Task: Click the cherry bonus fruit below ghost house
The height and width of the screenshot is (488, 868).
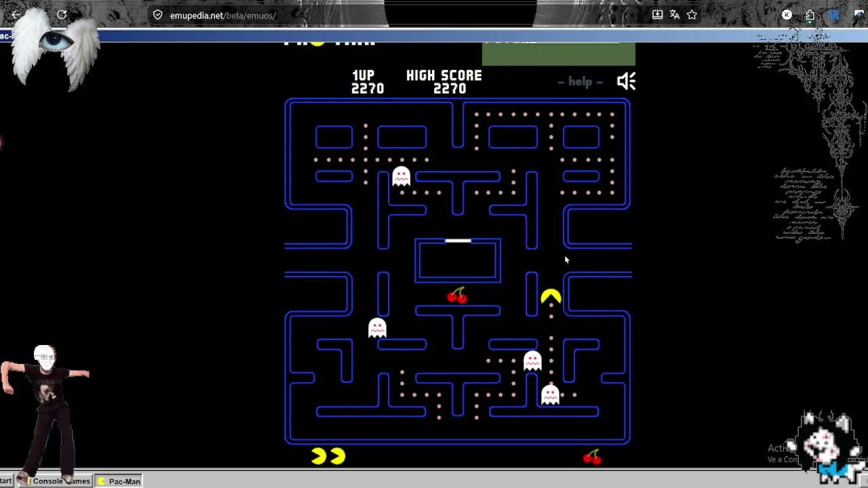Action: click(x=457, y=296)
